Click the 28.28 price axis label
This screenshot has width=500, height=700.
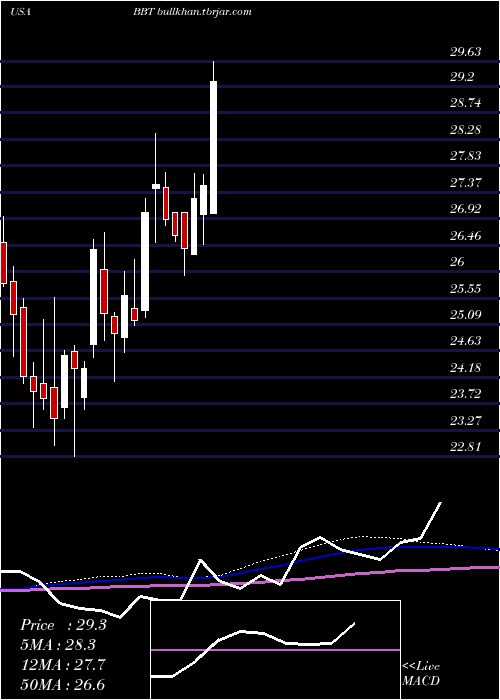[465, 130]
